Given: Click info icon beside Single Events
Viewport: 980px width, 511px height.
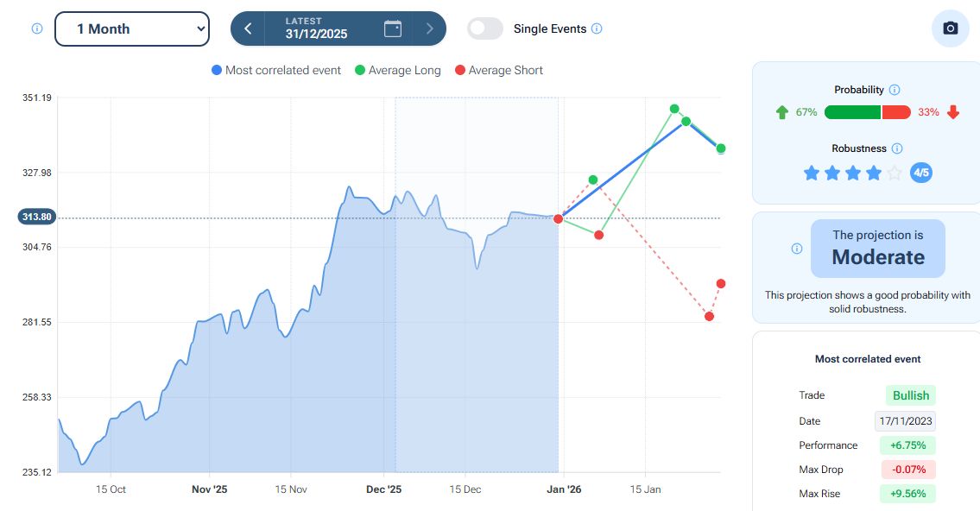Looking at the screenshot, I should [597, 28].
